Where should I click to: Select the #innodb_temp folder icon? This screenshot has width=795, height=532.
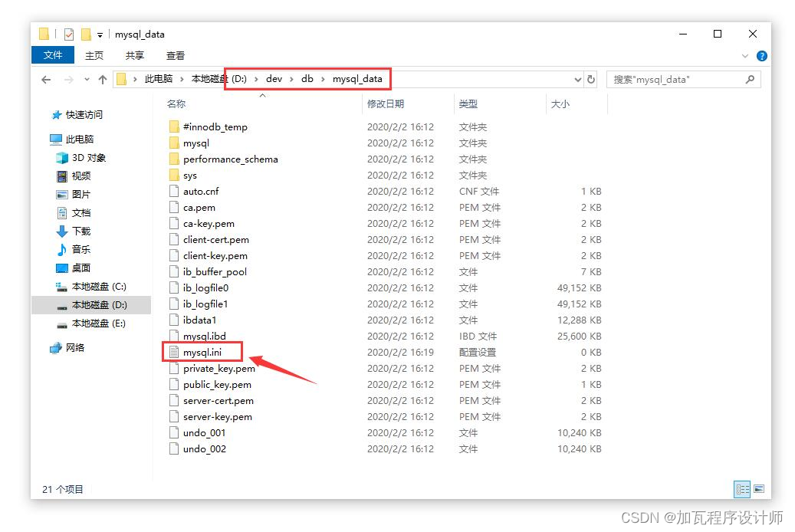point(174,126)
